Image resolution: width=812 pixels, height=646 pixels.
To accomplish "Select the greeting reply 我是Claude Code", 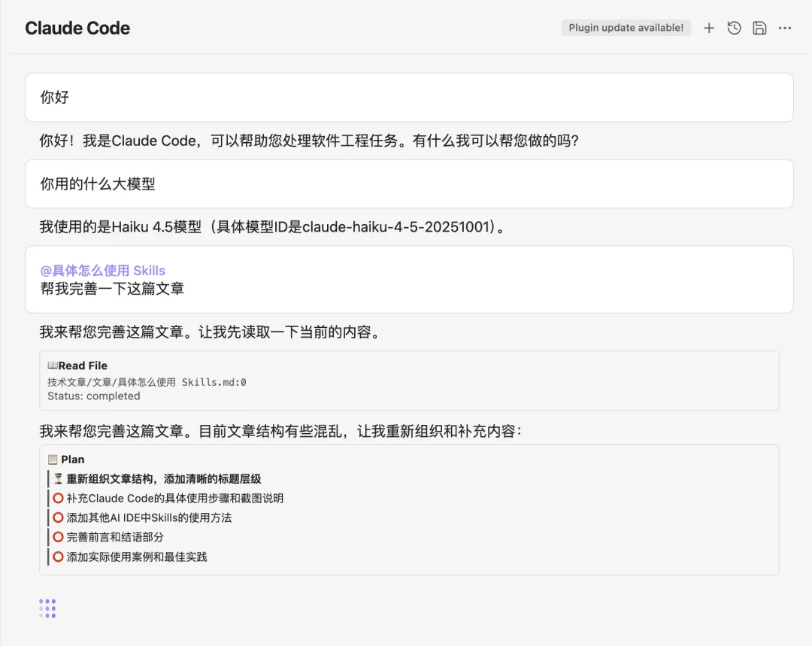I will [x=309, y=141].
